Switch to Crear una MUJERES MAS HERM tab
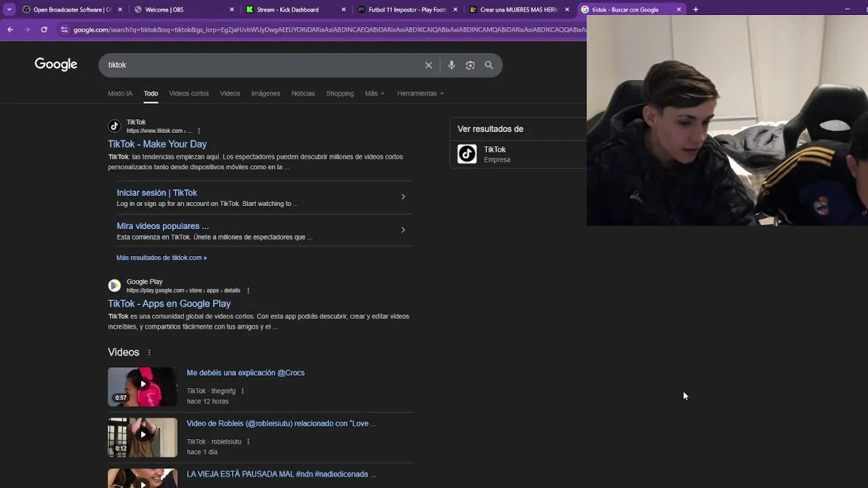The image size is (868, 488). pos(519,9)
